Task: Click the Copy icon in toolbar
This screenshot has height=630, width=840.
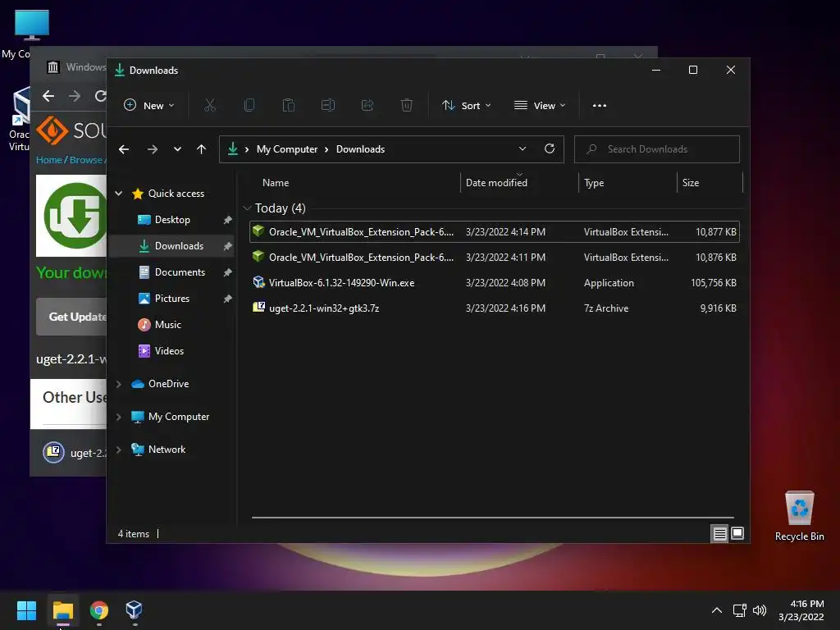Action: click(x=249, y=106)
